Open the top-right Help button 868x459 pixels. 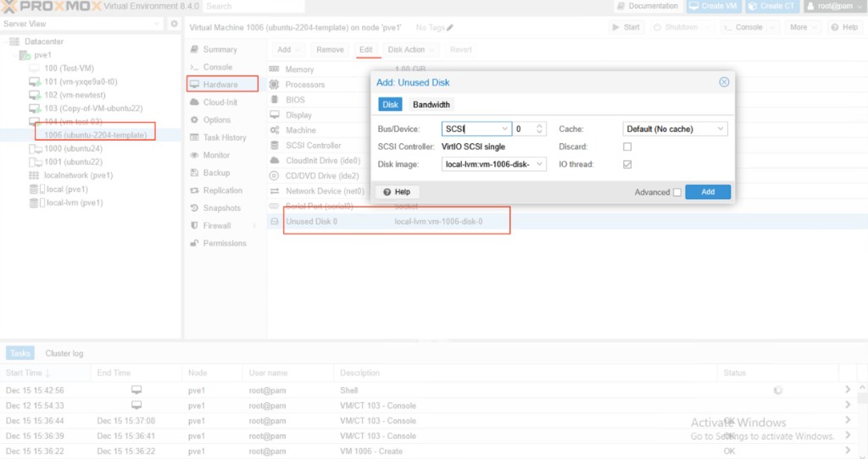click(x=844, y=27)
